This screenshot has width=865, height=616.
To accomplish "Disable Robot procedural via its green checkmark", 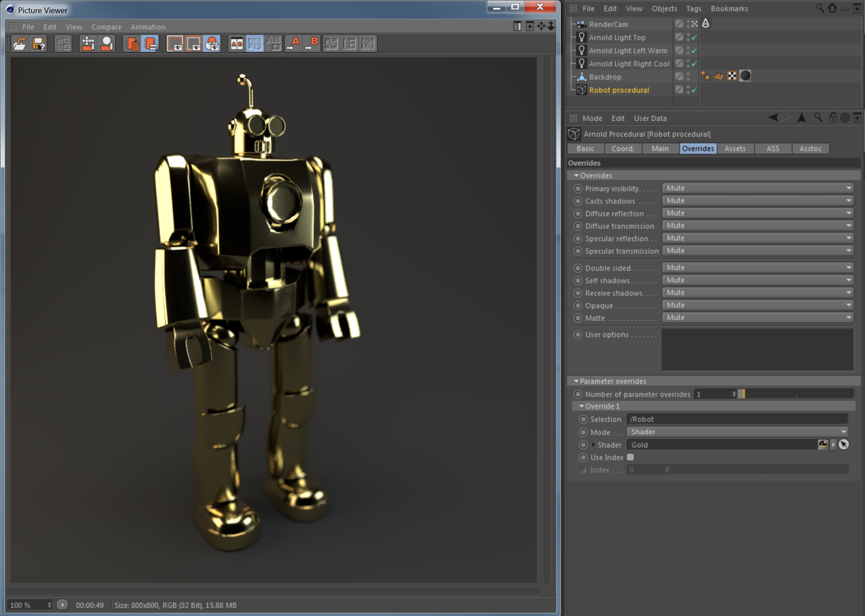I will (x=694, y=90).
